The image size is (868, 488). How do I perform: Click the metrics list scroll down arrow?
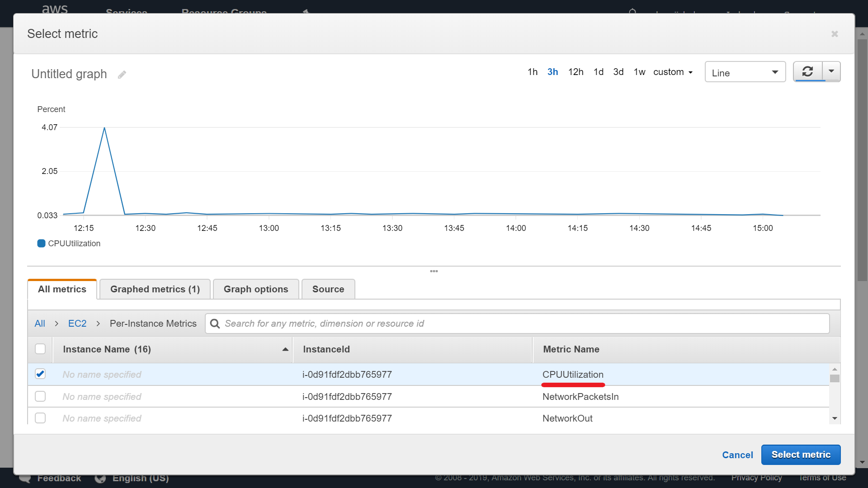(x=835, y=418)
